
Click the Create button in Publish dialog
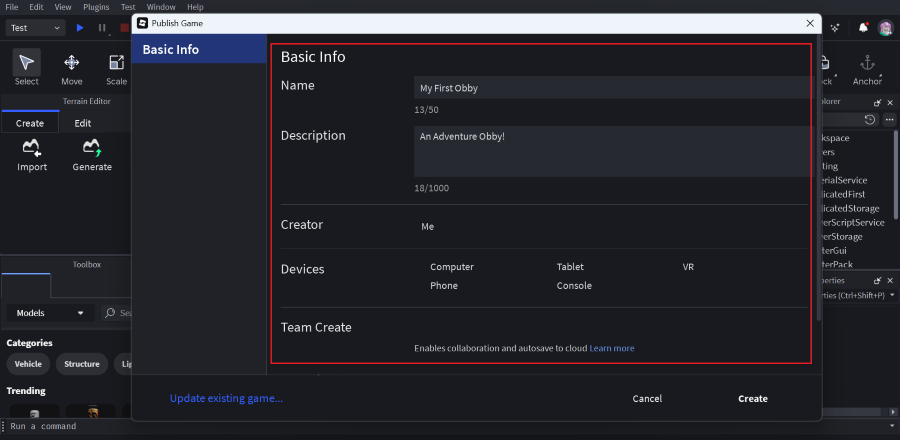coord(752,399)
